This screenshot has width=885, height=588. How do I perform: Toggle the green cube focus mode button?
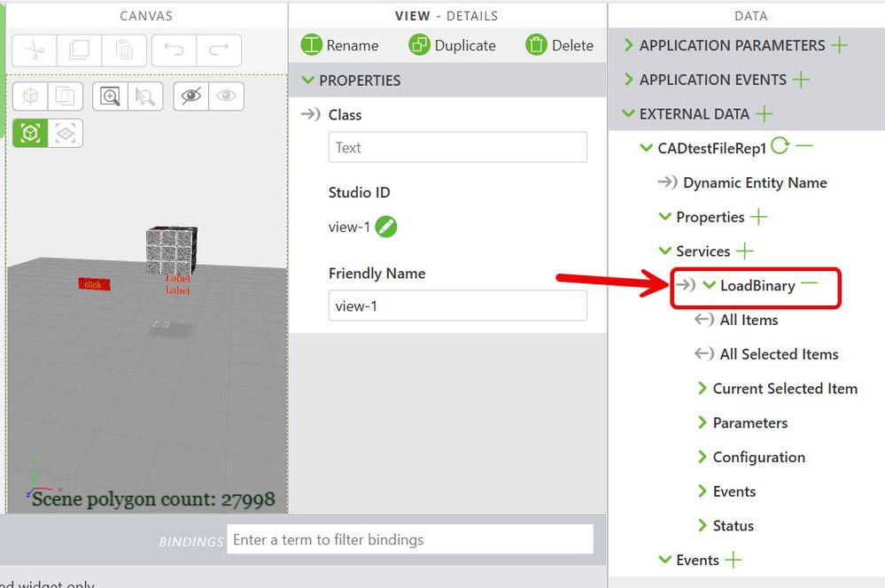[30, 133]
